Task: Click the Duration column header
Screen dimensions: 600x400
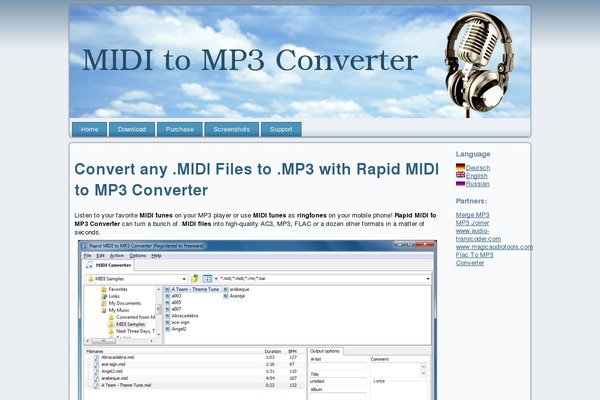Action: 273,351
